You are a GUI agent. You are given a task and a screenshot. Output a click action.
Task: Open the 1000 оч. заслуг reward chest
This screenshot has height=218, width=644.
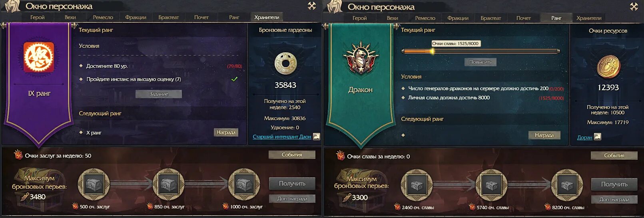point(244,184)
